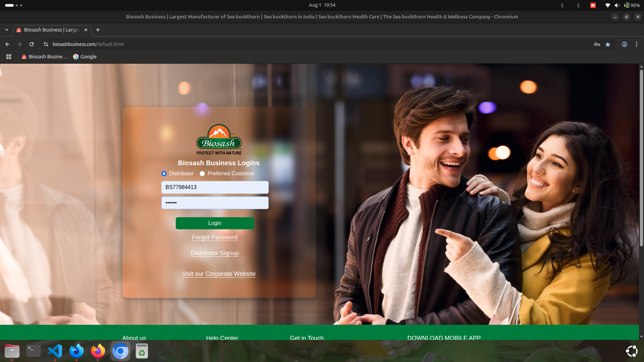Expand the tab search dropdown arrow
This screenshot has height=362, width=644.
point(7,30)
